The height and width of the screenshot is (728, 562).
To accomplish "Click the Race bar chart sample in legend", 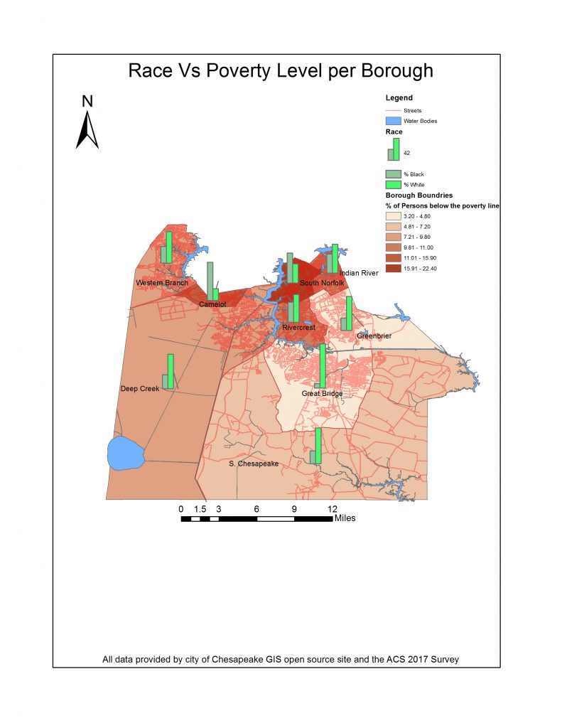I will [x=394, y=149].
